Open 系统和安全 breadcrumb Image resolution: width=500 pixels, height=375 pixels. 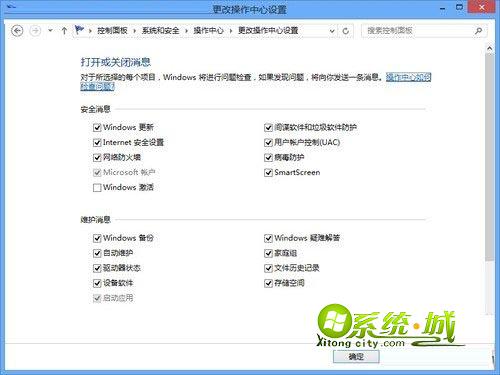coord(160,31)
